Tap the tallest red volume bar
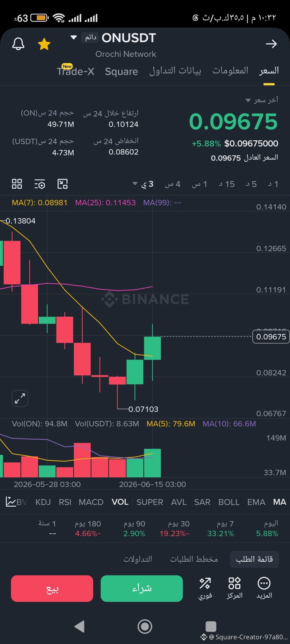290x644 pixels. tap(82, 460)
